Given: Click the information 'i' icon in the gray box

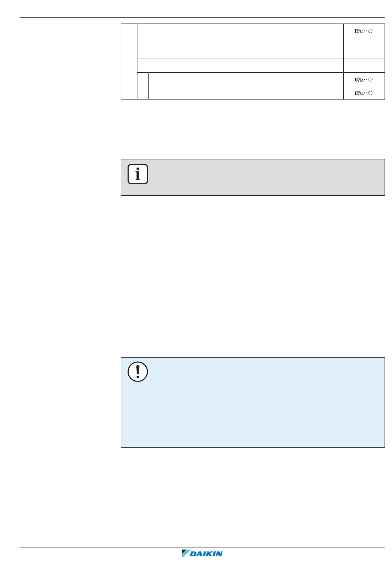Looking at the screenshot, I should tap(138, 174).
